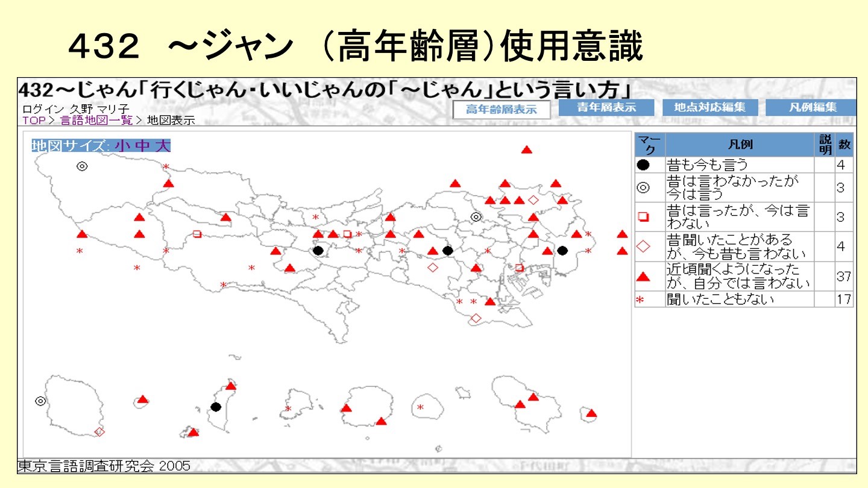The height and width of the screenshot is (488, 868).
Task: Click the red diamond legend icon
Action: (x=643, y=246)
